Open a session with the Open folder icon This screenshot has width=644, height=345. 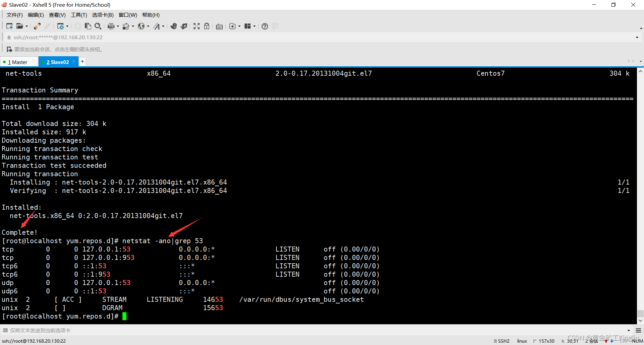point(20,26)
